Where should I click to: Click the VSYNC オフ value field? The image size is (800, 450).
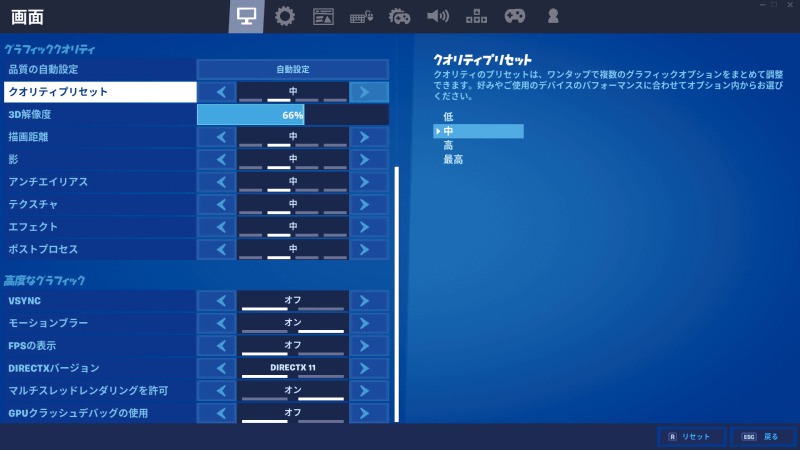[293, 301]
